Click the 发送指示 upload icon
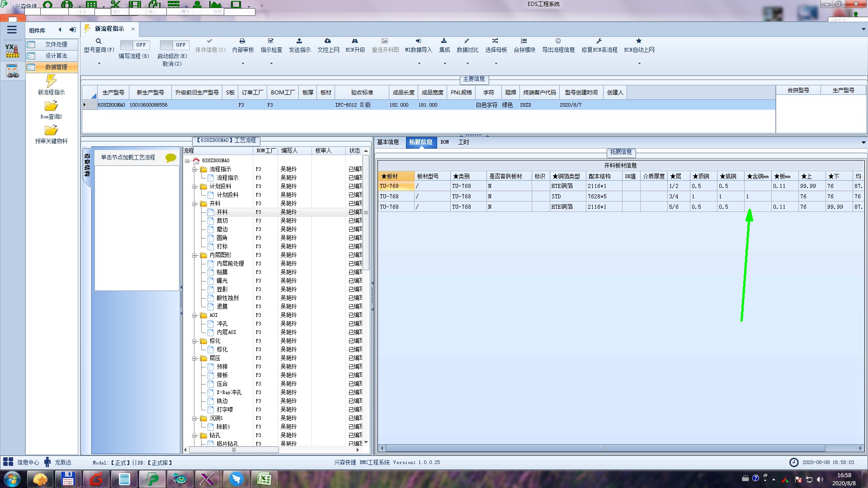Viewport: 868px width, 488px height. 299,41
